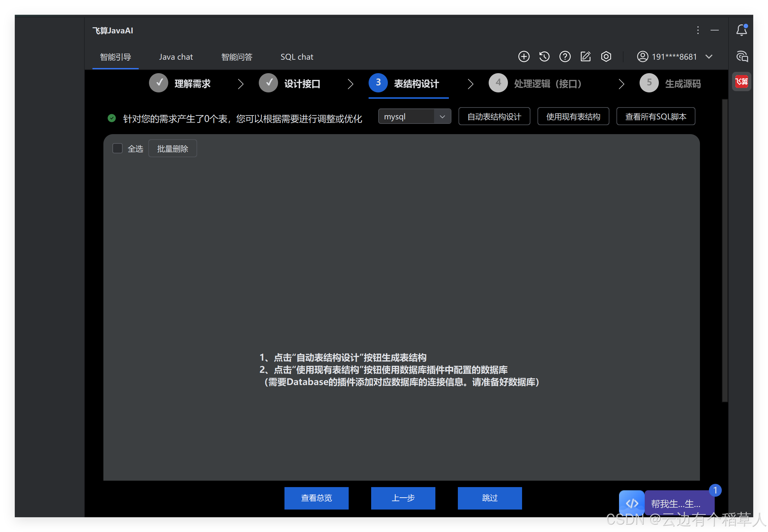Screen dimensions: 768x532
Task: Select the red 飞算 sidebar icon
Action: [742, 82]
